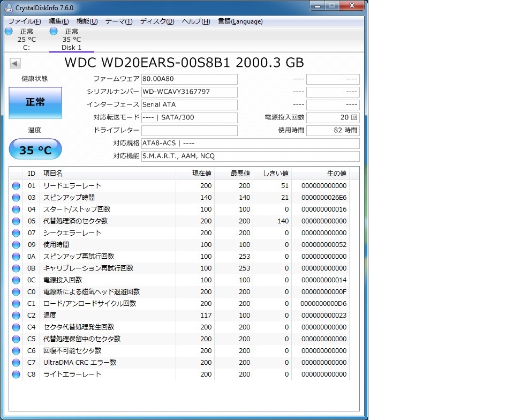
Task: Click the blue dot next to スピンアップ時間
Action: pos(16,198)
